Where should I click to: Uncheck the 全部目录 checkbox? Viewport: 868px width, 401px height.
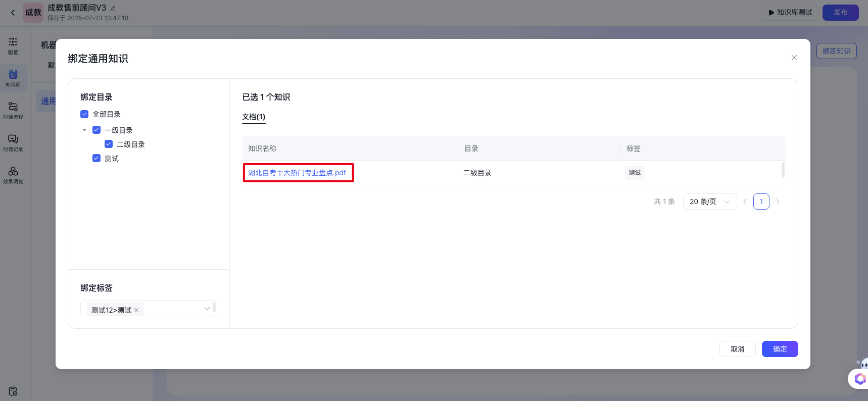click(x=84, y=114)
